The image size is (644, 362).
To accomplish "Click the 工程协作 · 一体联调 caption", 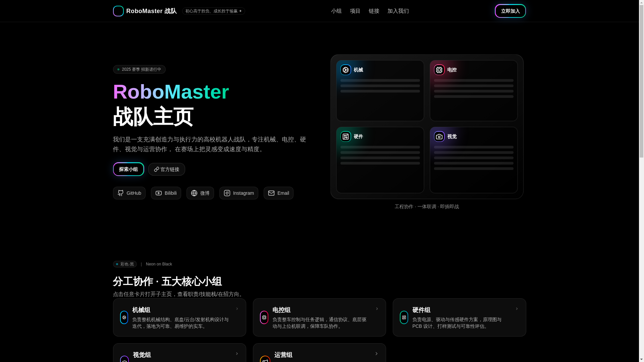I will [x=427, y=206].
